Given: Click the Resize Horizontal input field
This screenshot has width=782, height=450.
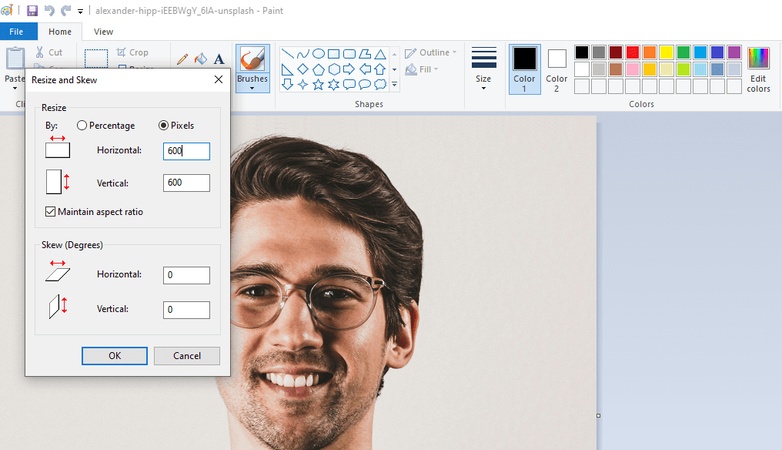Looking at the screenshot, I should [x=187, y=151].
